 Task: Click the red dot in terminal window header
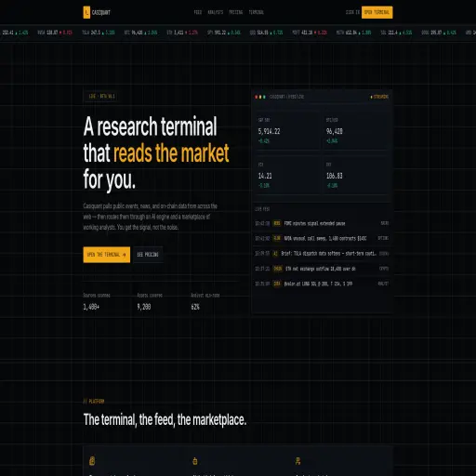257,97
